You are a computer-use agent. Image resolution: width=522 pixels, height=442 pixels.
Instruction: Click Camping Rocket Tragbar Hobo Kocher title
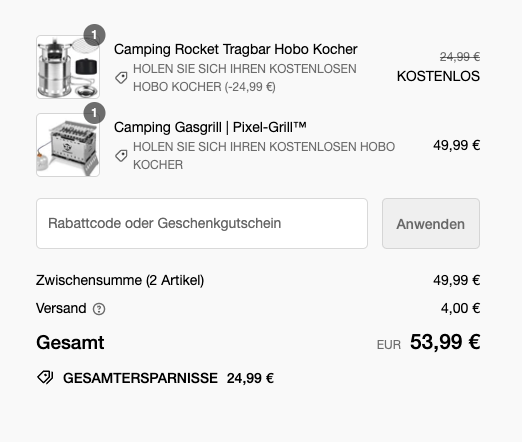[x=235, y=49]
